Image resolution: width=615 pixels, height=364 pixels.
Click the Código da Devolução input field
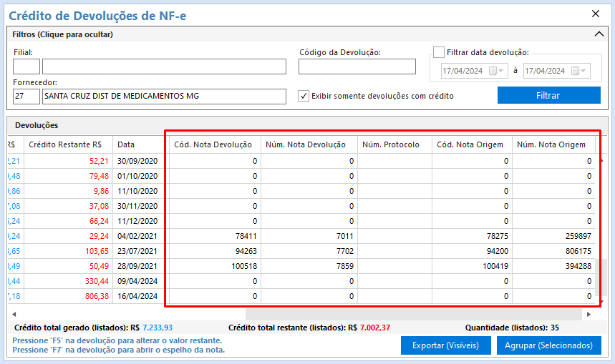tap(357, 67)
